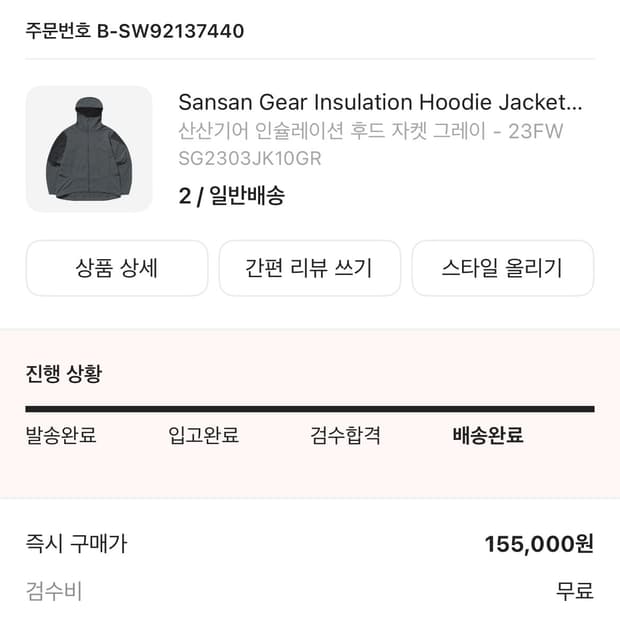Click the 주문번호 label text
The width and height of the screenshot is (620, 620).
coord(58,31)
